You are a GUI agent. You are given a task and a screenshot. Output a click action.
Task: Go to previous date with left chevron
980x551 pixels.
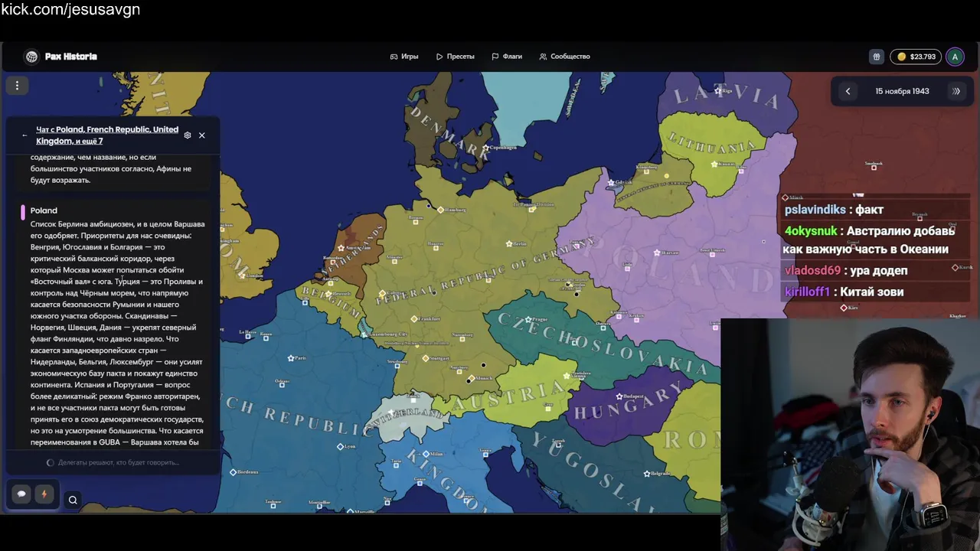point(848,91)
